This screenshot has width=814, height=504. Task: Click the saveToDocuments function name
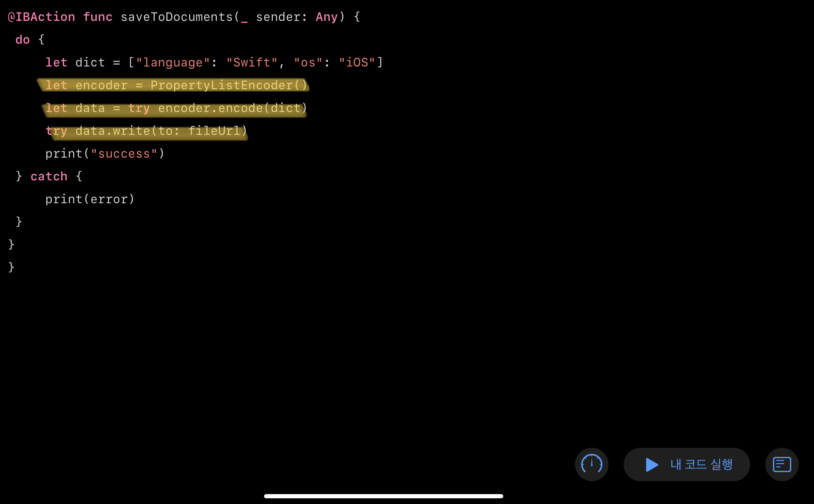point(177,17)
